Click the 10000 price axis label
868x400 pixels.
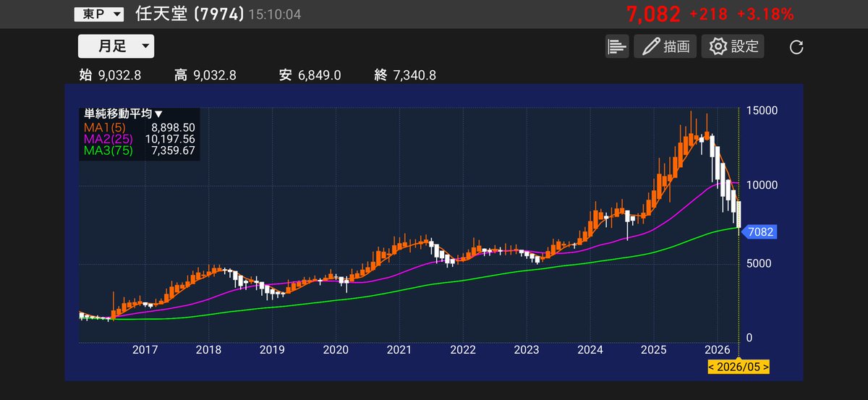click(762, 185)
